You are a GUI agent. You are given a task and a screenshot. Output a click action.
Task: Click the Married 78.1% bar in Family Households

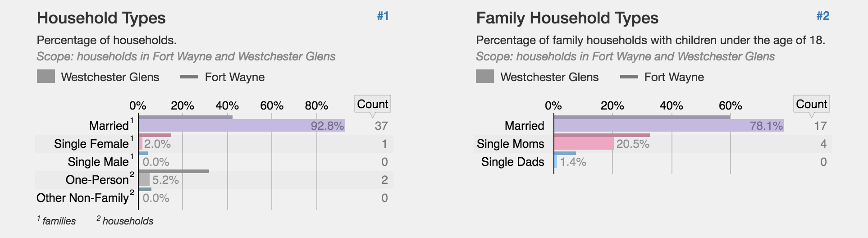(x=669, y=126)
